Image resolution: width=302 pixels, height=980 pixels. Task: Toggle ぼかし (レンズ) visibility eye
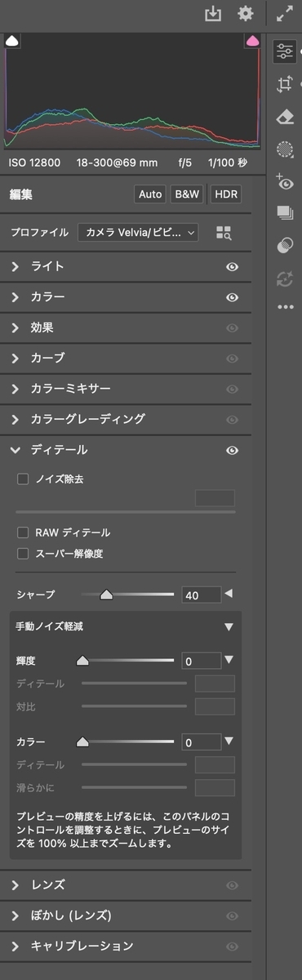pyautogui.click(x=233, y=915)
